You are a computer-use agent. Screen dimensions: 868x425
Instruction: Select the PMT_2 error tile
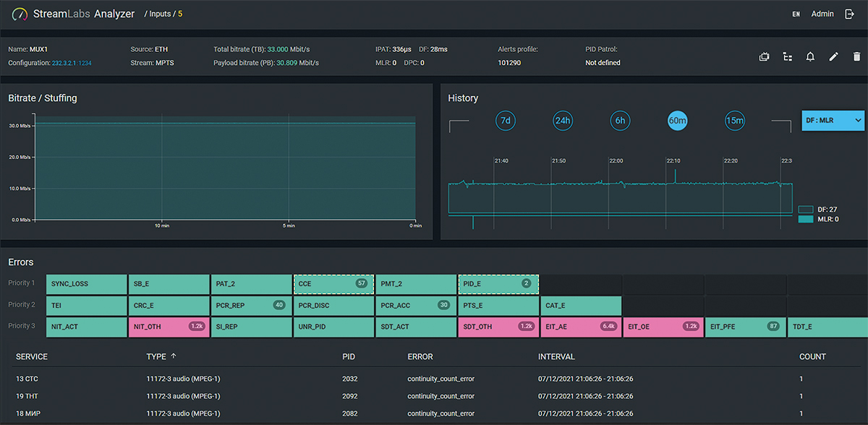(x=416, y=284)
